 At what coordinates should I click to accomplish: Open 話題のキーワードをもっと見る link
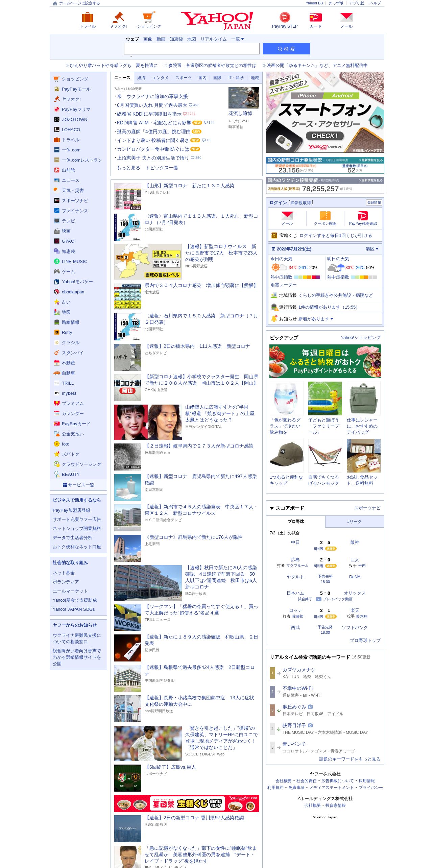coord(349,759)
